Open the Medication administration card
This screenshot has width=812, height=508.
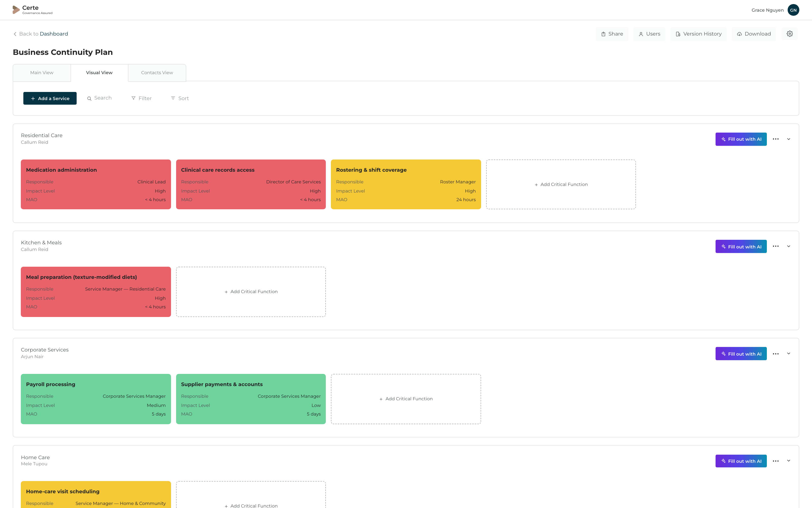(x=96, y=184)
